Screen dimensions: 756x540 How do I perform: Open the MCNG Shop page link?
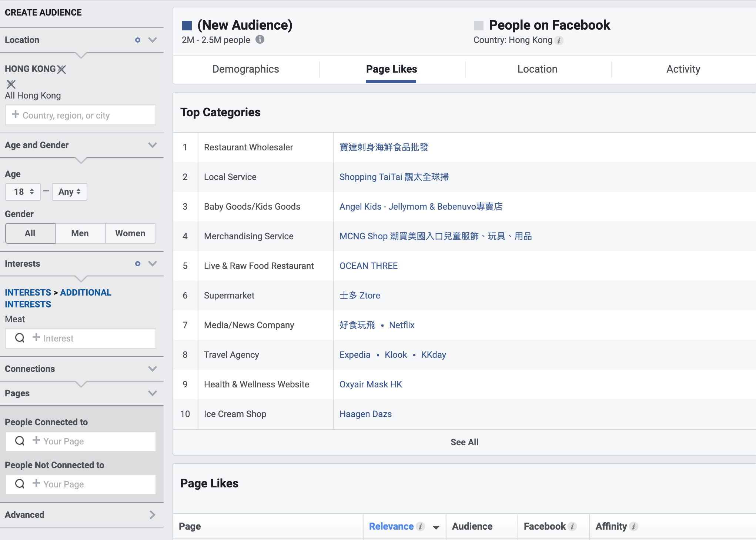(436, 236)
